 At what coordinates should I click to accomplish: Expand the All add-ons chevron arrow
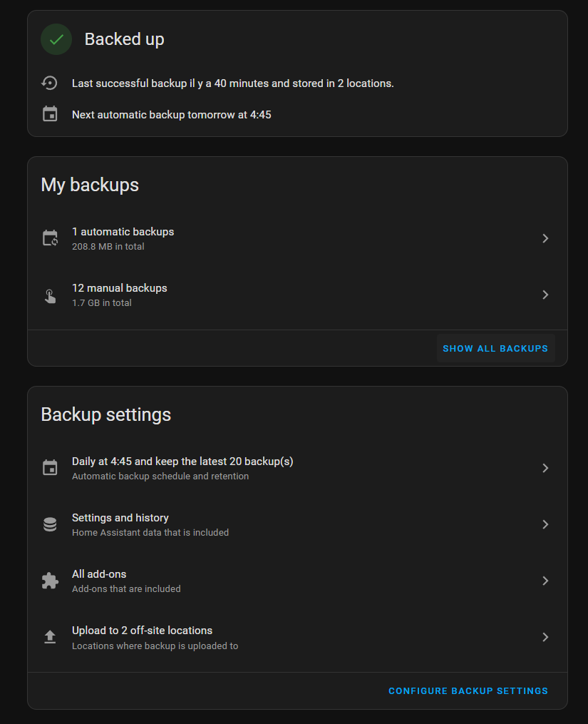pyautogui.click(x=545, y=581)
